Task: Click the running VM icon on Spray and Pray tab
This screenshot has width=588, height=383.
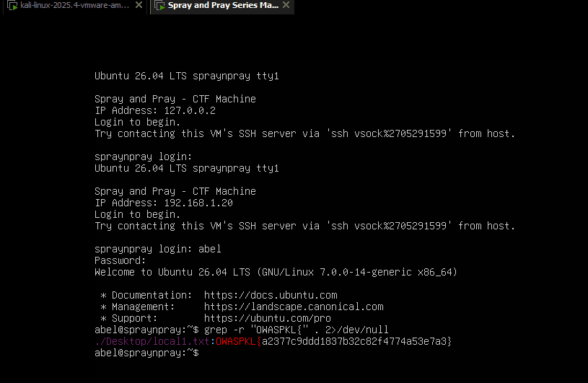Action: coord(159,6)
